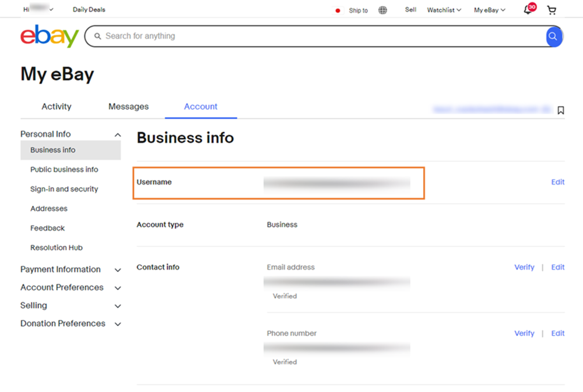This screenshot has width=583, height=392.
Task: Click the globe icon beside Ship to
Action: (x=382, y=10)
